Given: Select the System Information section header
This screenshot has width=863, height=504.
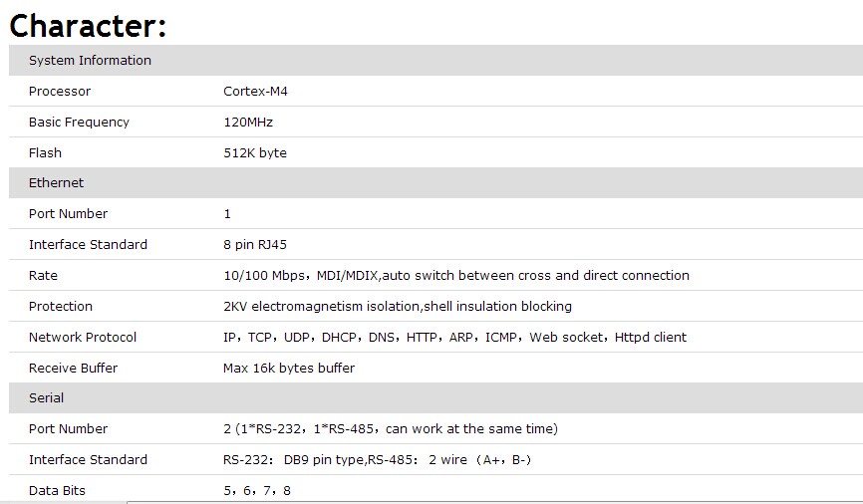Looking at the screenshot, I should [90, 61].
